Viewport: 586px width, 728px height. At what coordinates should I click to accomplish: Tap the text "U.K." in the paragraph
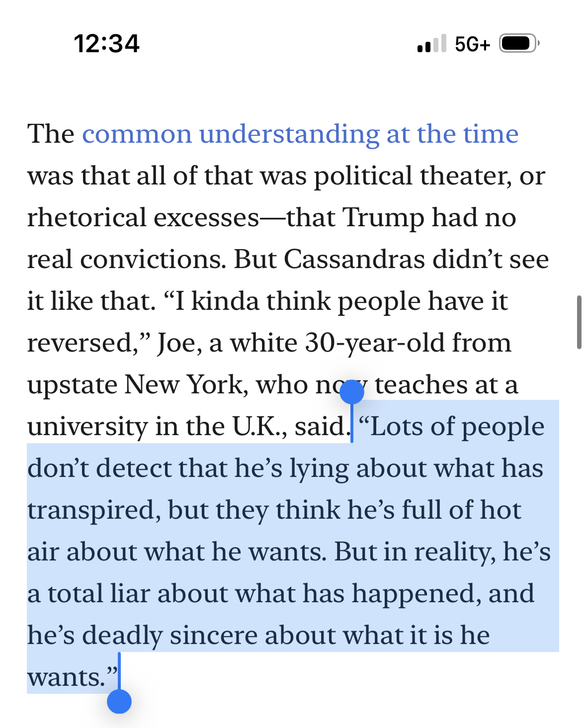(x=259, y=427)
